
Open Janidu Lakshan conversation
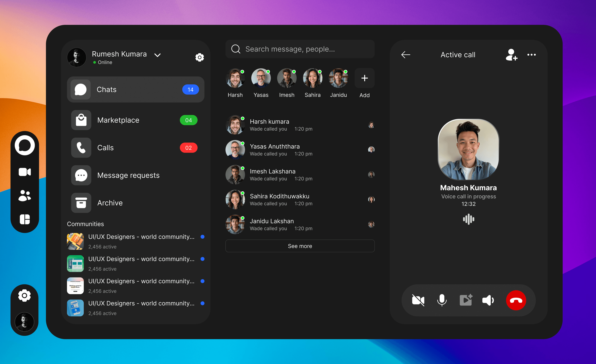pos(300,224)
